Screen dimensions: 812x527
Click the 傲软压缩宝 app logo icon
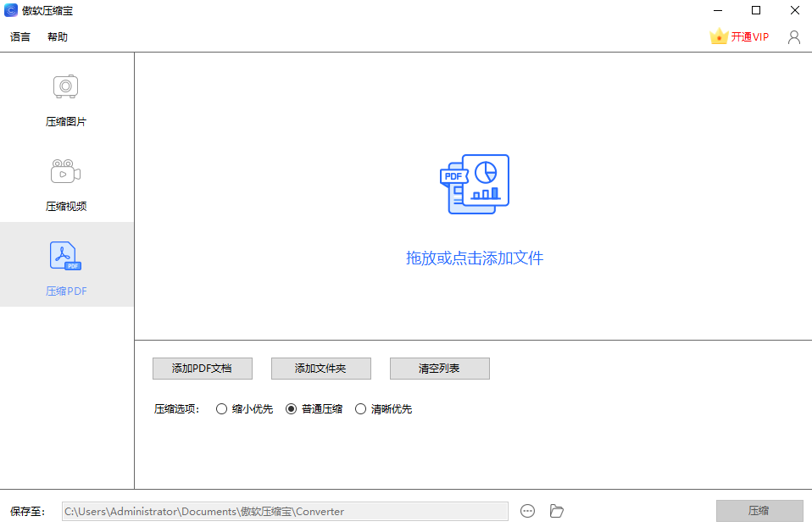(11, 10)
